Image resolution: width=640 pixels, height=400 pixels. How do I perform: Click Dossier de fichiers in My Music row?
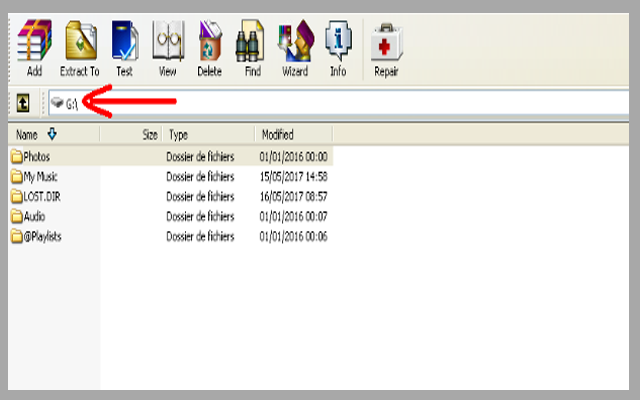[200, 177]
